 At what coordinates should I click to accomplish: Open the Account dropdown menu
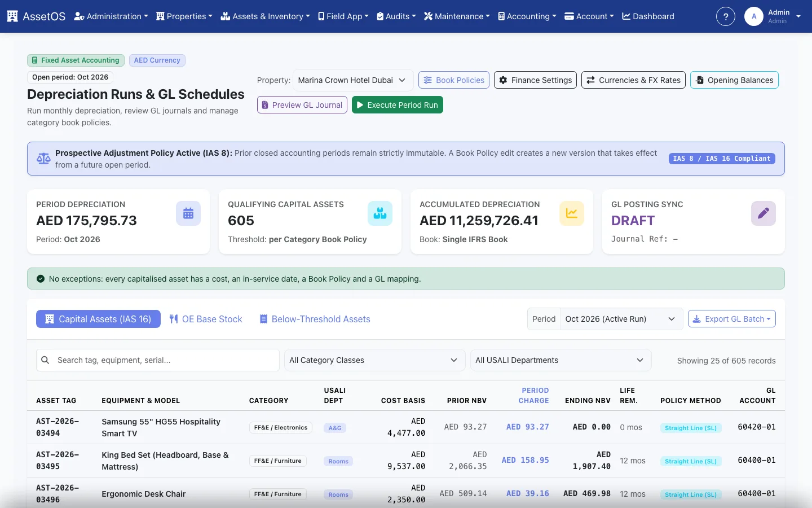point(589,16)
